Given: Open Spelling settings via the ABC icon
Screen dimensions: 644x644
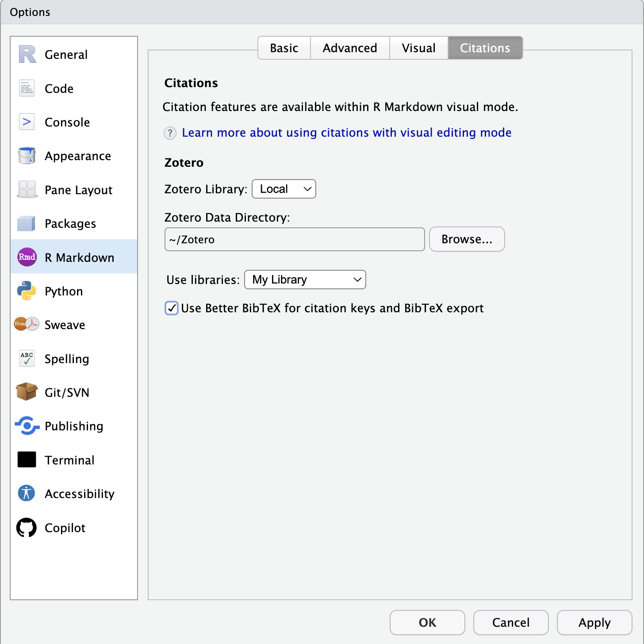Looking at the screenshot, I should point(26,358).
